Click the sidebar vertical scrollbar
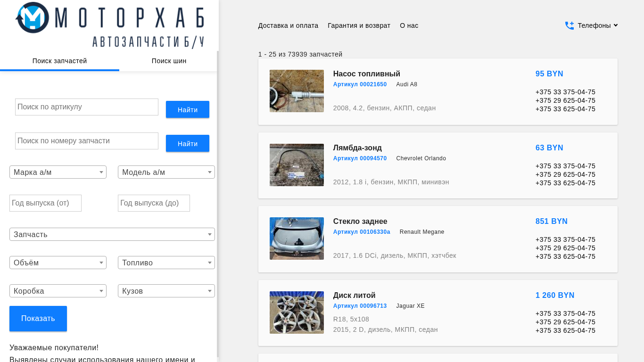Screen dimensions: 644x362 218,204
